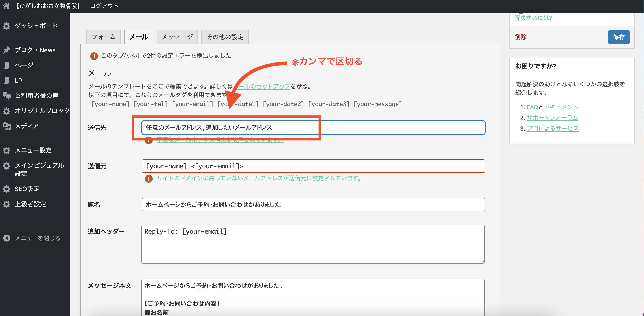Click the comments icon for ご利用者様の声
This screenshot has height=316, width=644.
pyautogui.click(x=6, y=96)
